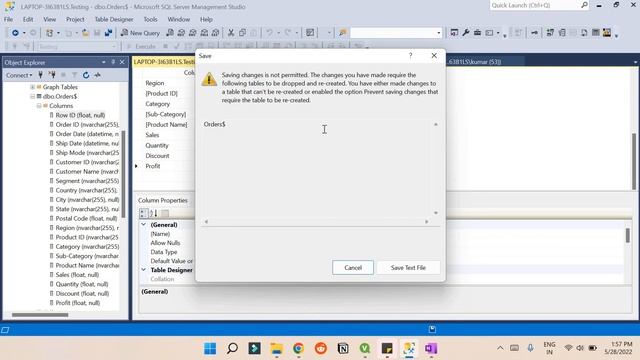Select the LAPTOP table designer tab
The height and width of the screenshot is (360, 640).
point(164,62)
